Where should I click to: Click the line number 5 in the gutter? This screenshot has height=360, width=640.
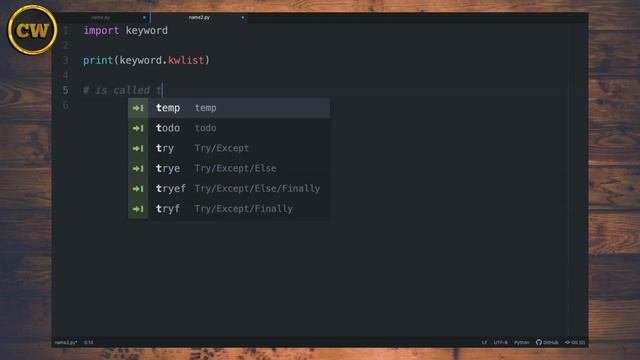pos(66,90)
